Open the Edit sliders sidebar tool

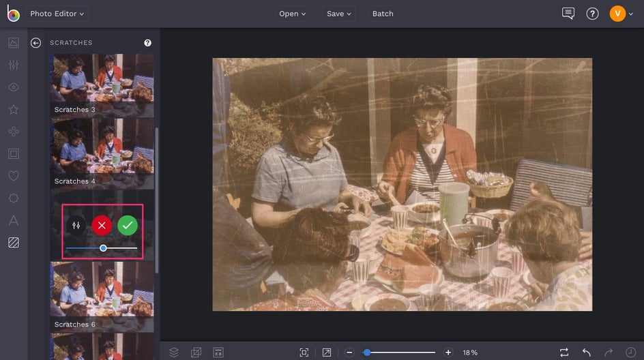pyautogui.click(x=14, y=65)
